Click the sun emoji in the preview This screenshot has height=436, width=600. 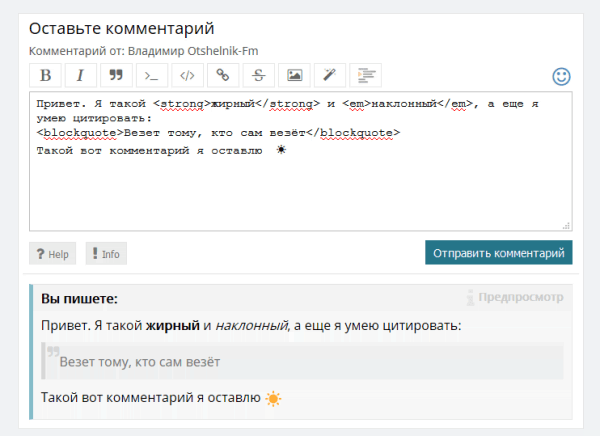(x=274, y=398)
